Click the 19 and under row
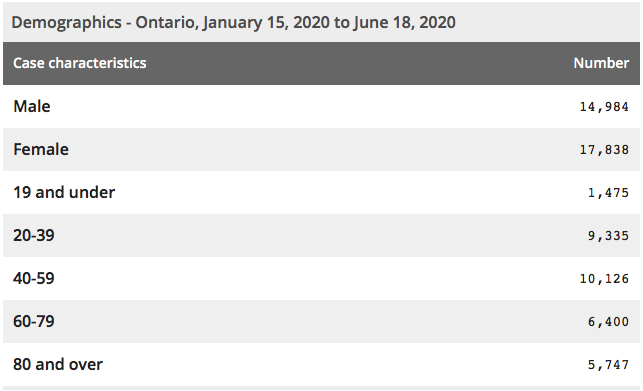 [x=321, y=192]
